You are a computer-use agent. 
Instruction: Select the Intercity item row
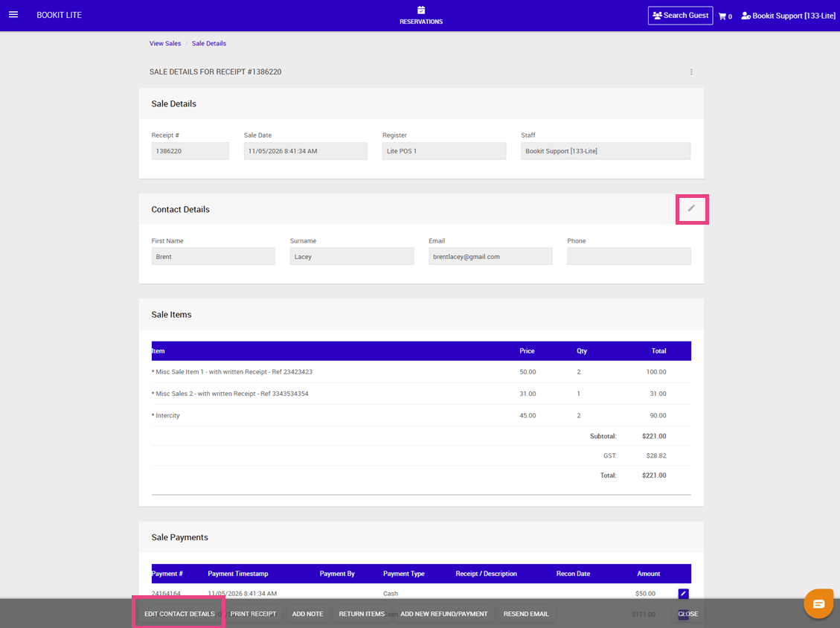(x=421, y=416)
